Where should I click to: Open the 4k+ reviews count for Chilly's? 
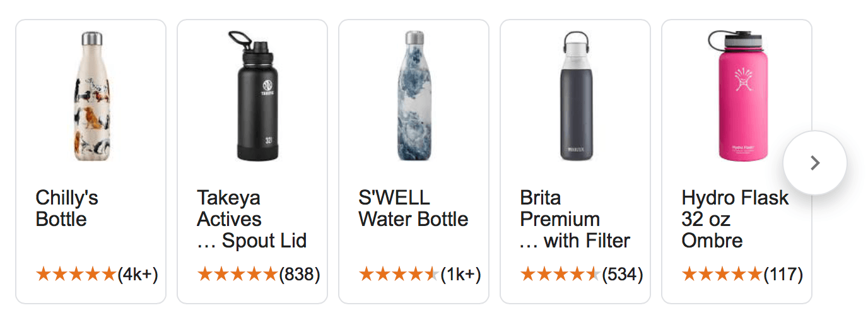point(138,274)
